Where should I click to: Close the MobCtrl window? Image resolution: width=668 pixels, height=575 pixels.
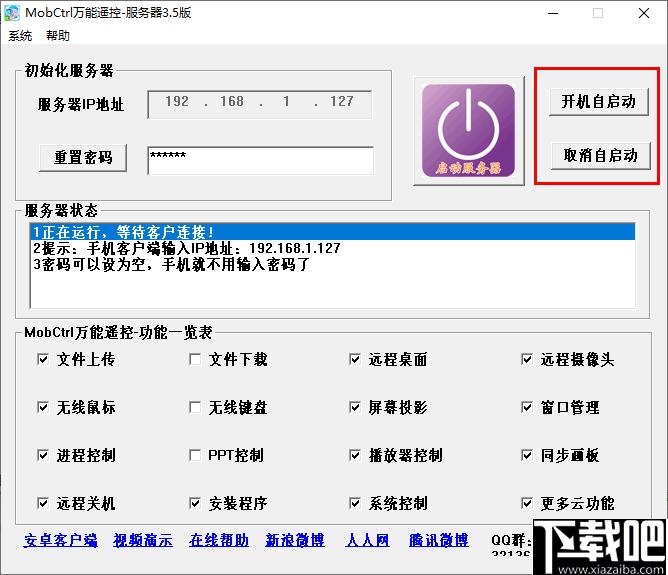pyautogui.click(x=644, y=13)
